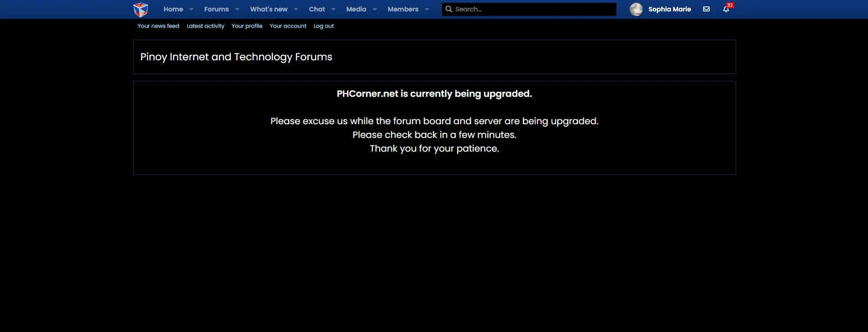Click the Pinoy Internet and Technology Forums heading
This screenshot has height=332, width=868.
(x=236, y=57)
